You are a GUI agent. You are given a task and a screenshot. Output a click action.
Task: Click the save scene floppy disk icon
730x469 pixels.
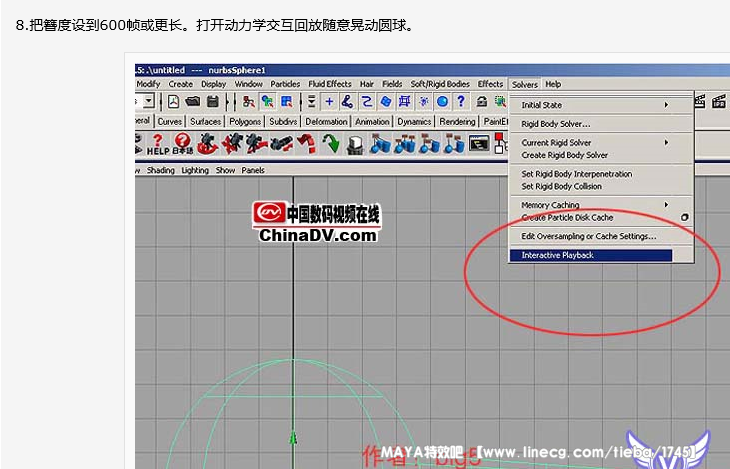point(212,102)
